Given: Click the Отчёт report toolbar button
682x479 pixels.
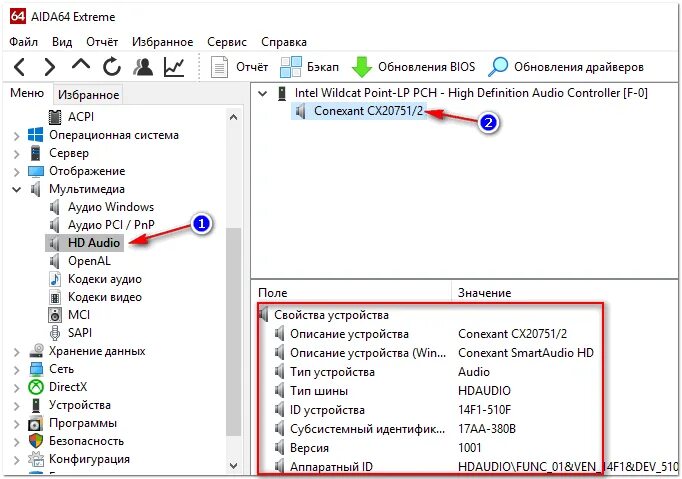Looking at the screenshot, I should pyautogui.click(x=239, y=67).
